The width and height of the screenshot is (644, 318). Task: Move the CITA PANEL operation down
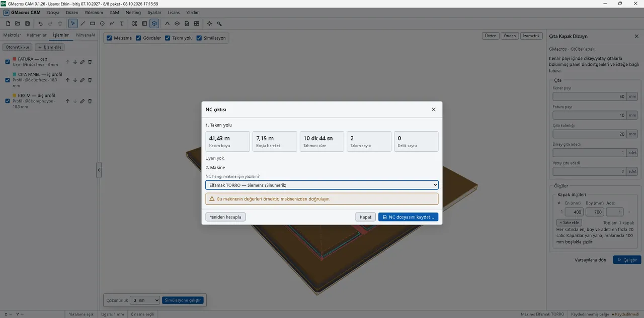pyautogui.click(x=75, y=80)
